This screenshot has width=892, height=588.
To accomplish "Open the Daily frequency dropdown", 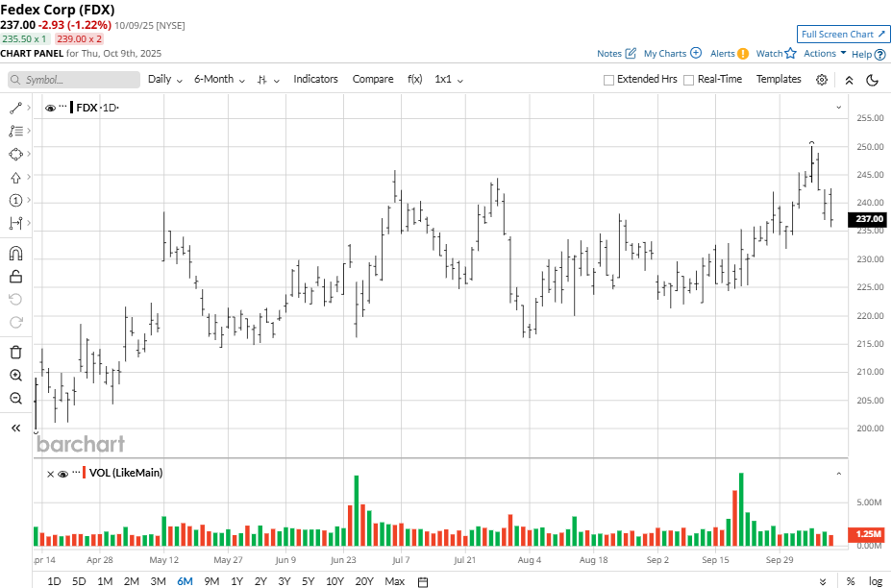I will point(165,79).
